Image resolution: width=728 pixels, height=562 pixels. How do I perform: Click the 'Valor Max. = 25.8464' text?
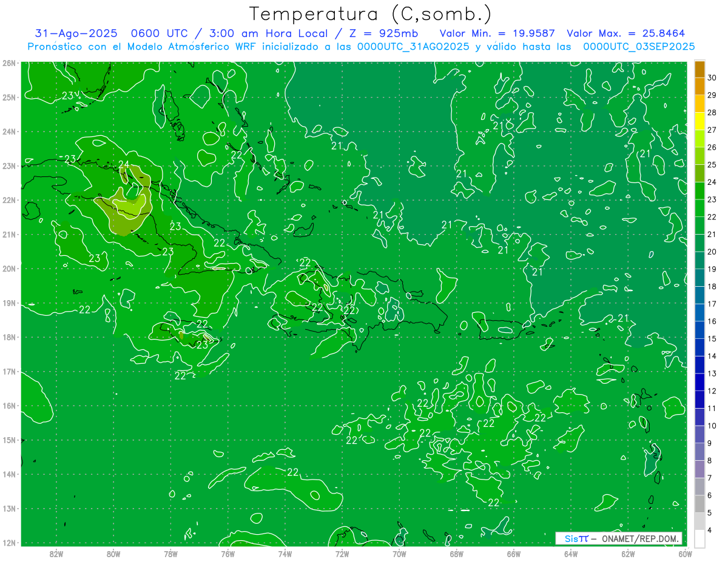[626, 34]
